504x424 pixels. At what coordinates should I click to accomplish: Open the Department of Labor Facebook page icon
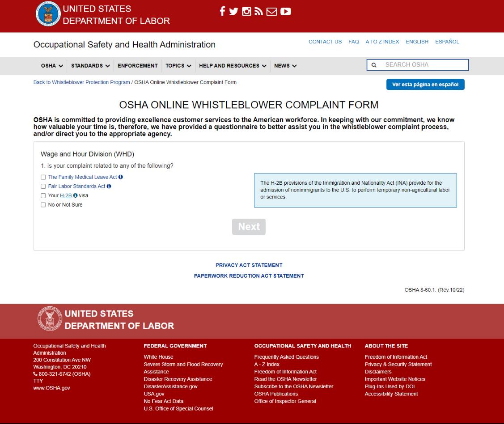click(x=222, y=11)
